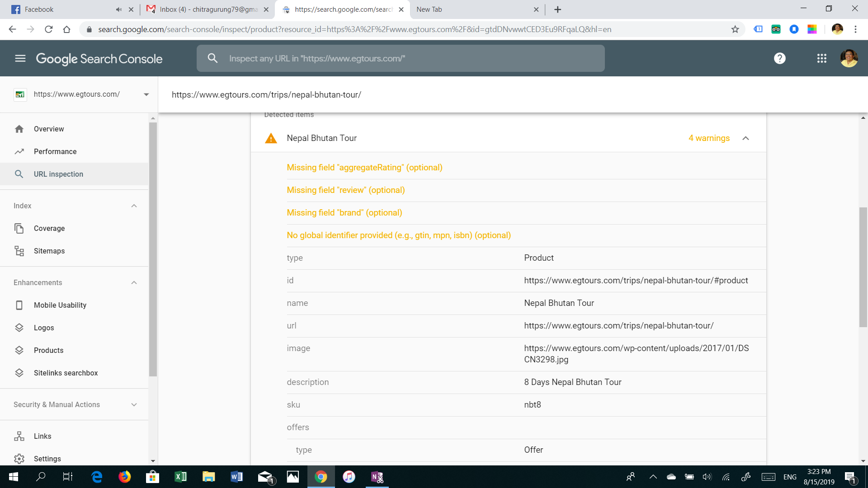The image size is (868, 488).
Task: Click the description value 8 Days Nepal Bhutan Tour
Action: pyautogui.click(x=573, y=382)
